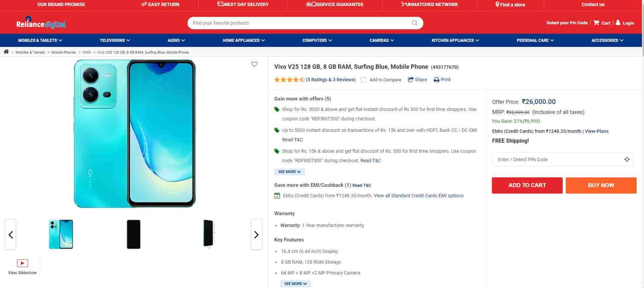Expand Mobiles & Tablets menu
644x288 pixels.
(x=40, y=40)
